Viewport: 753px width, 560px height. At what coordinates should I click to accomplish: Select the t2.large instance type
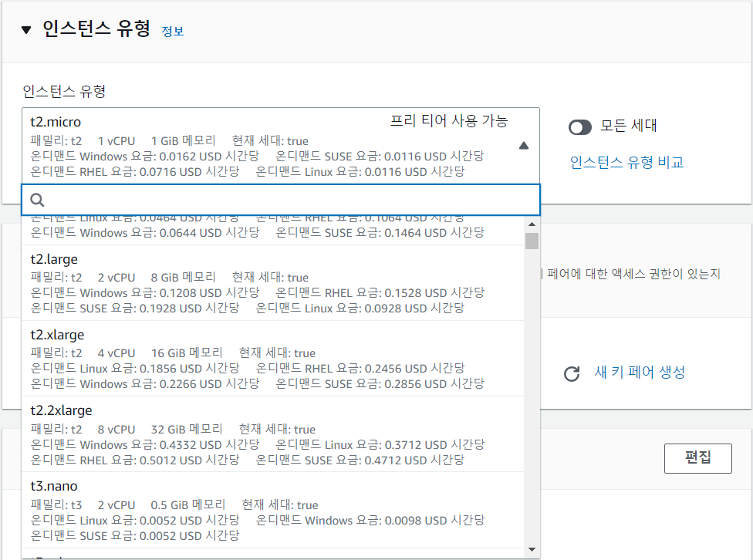(273, 283)
